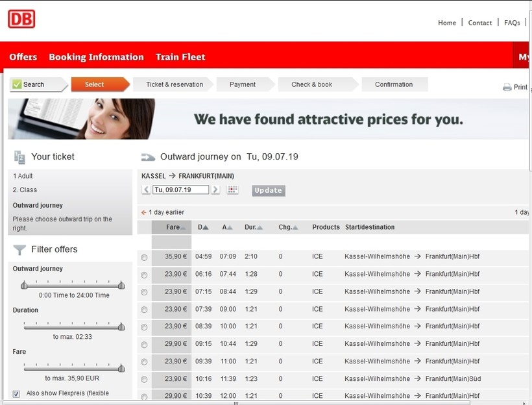Click the DB logo icon
The width and height of the screenshot is (532, 405).
(21, 19)
